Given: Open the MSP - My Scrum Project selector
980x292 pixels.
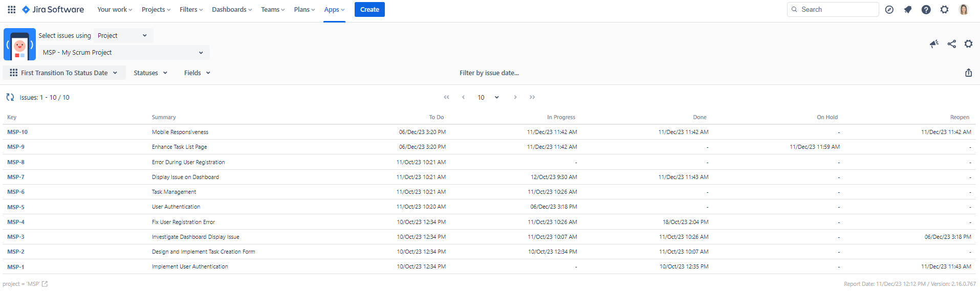Looking at the screenshot, I should tap(123, 53).
